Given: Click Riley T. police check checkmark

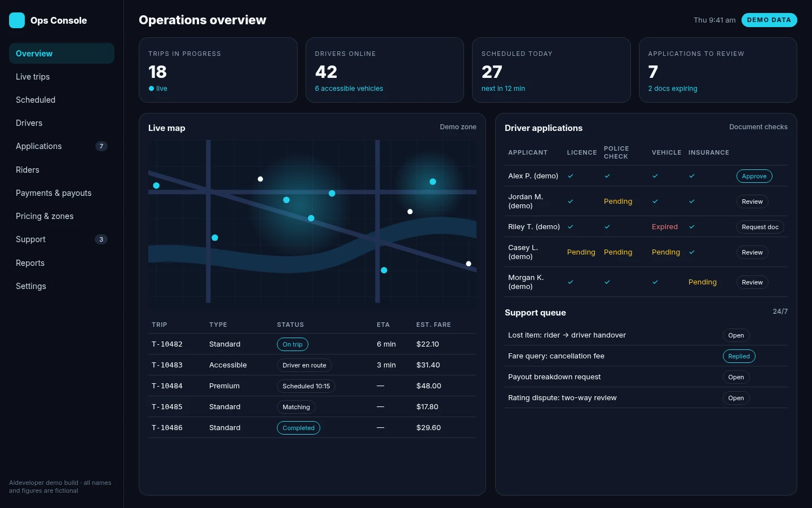Looking at the screenshot, I should 607,227.
